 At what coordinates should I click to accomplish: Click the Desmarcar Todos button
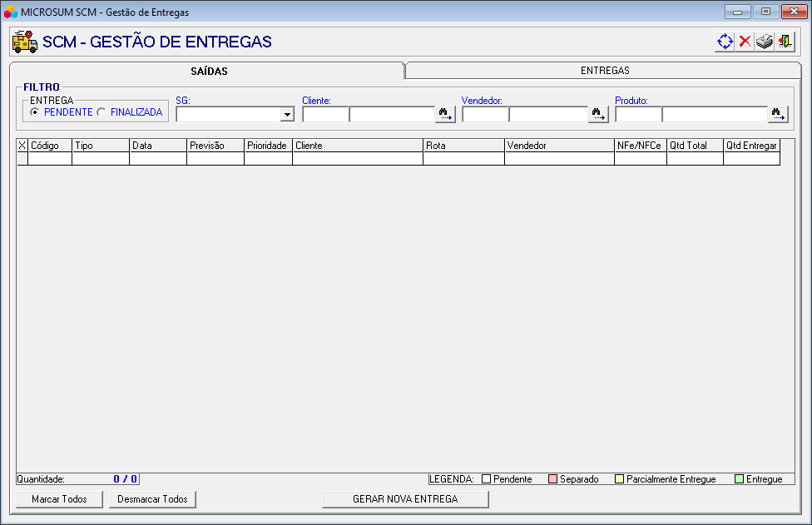(152, 499)
